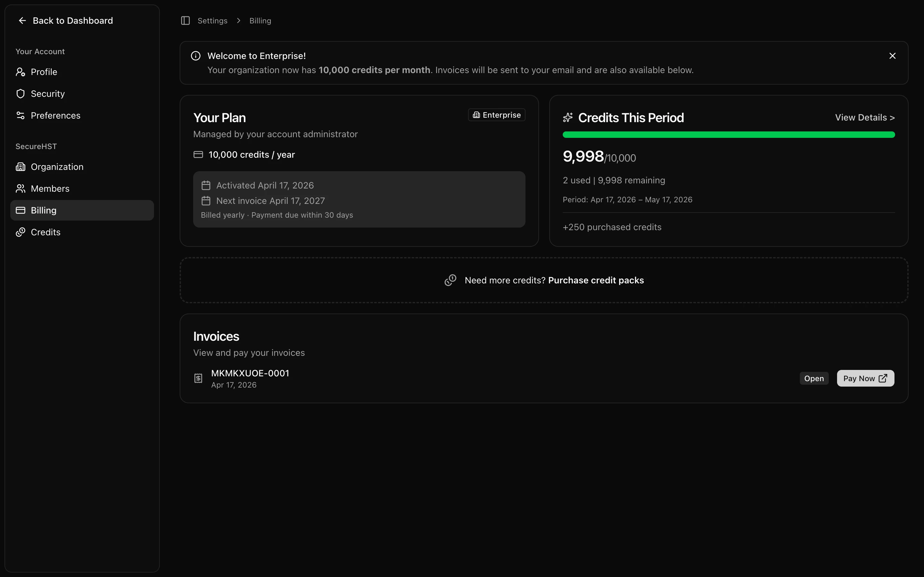Select the Security shield icon
This screenshot has height=577, width=924.
21,94
